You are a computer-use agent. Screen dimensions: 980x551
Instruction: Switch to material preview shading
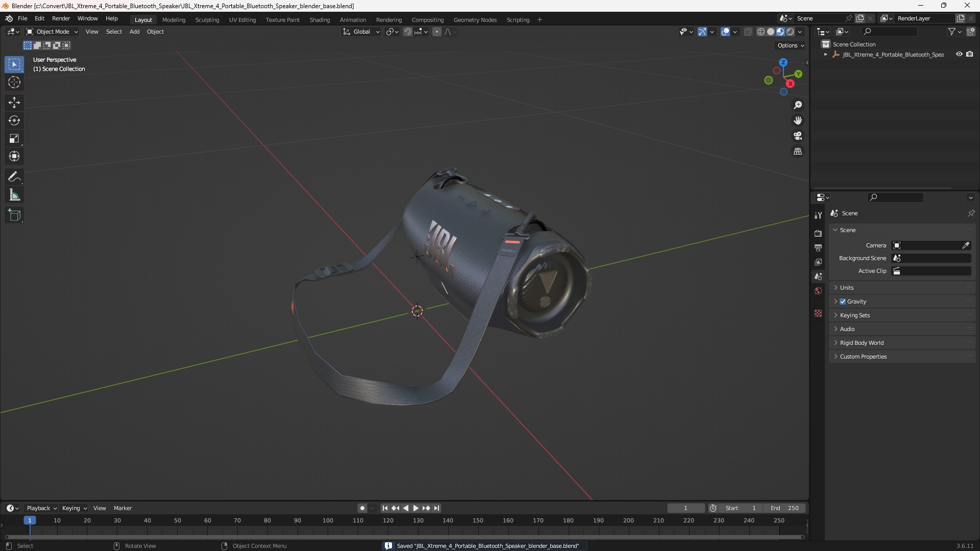point(780,32)
